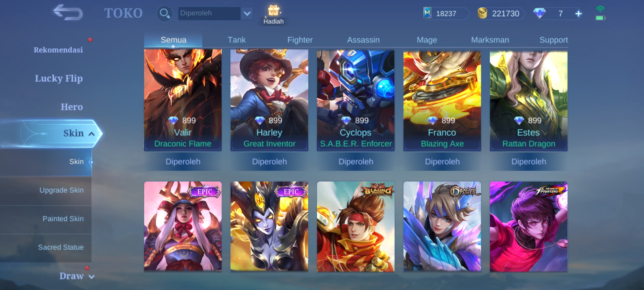This screenshot has width=644, height=290.
Task: Tap the magnifying glass search icon
Action: click(164, 13)
